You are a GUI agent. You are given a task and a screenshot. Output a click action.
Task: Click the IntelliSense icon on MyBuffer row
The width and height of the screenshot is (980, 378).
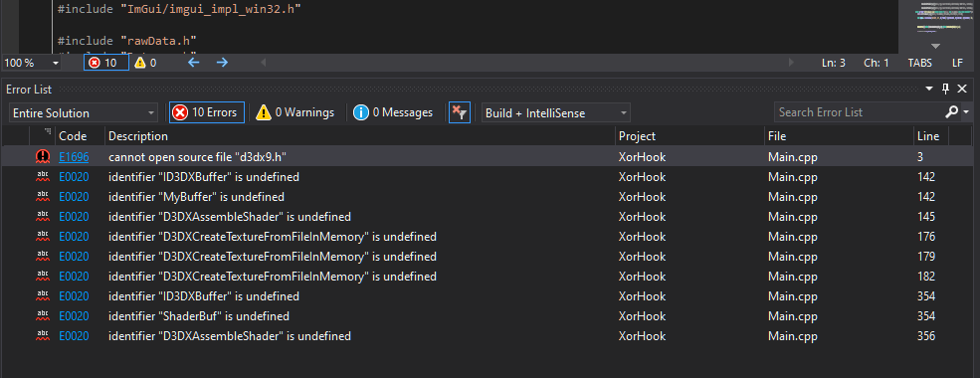tap(43, 197)
